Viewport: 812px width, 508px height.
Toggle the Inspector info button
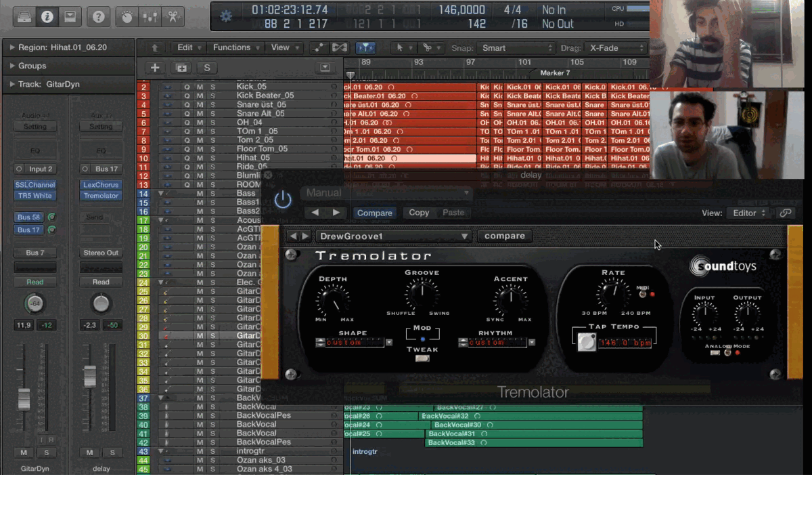[47, 17]
